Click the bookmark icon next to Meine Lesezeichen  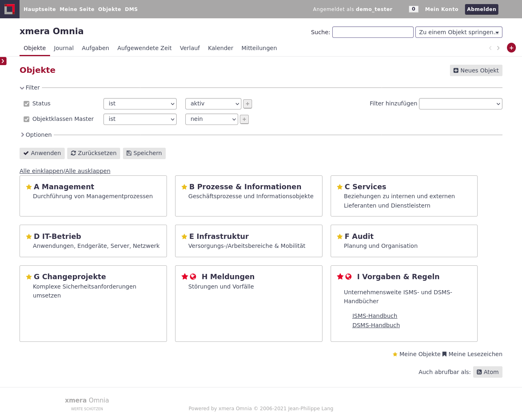click(x=445, y=354)
